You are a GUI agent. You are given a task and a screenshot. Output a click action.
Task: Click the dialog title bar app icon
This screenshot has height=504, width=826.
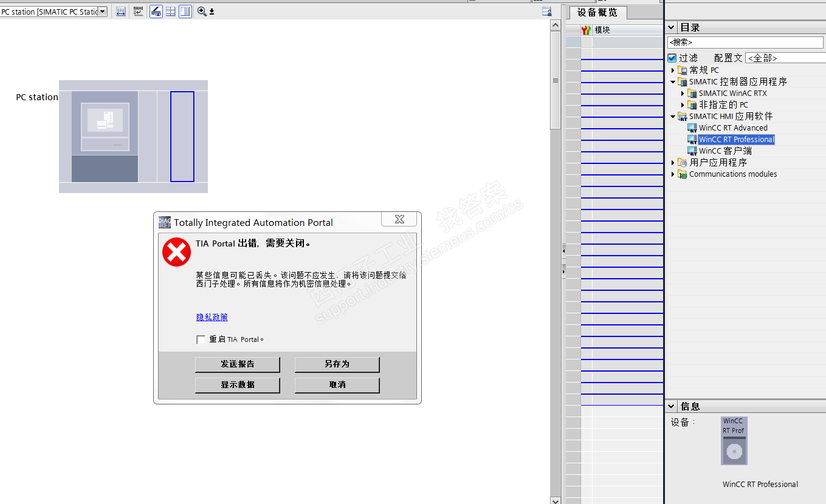pos(165,222)
